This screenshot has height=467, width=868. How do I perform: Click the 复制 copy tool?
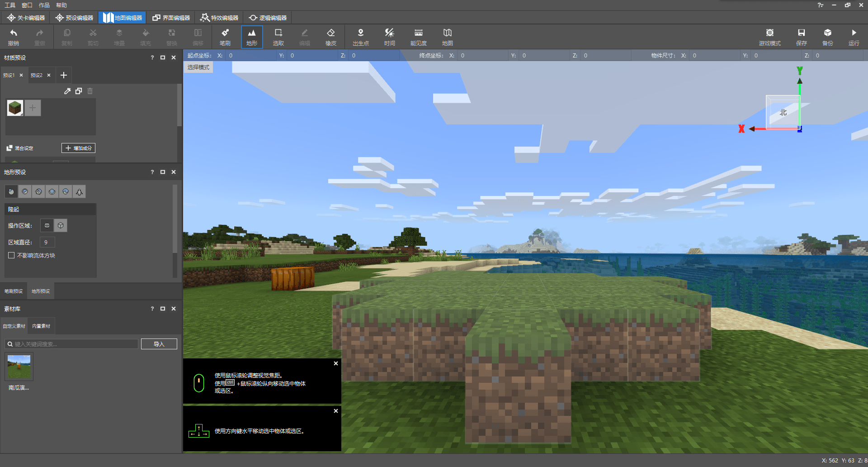click(67, 37)
